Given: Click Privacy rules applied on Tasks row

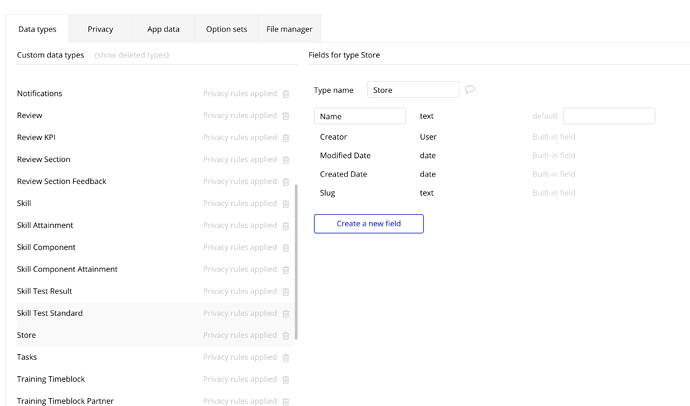Looking at the screenshot, I should pyautogui.click(x=240, y=357).
